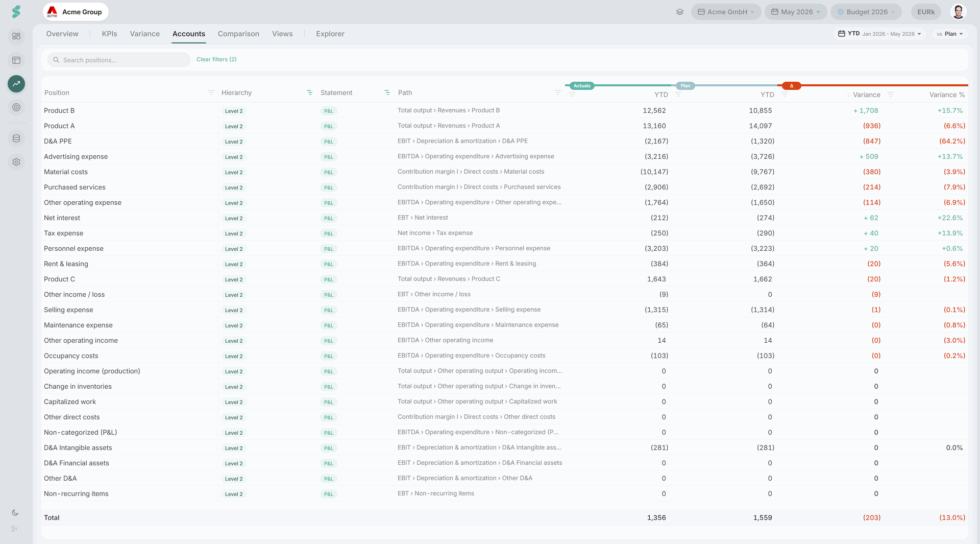Screen dimensions: 980x544
Task: Open the database sidebar icon
Action: coord(16,138)
